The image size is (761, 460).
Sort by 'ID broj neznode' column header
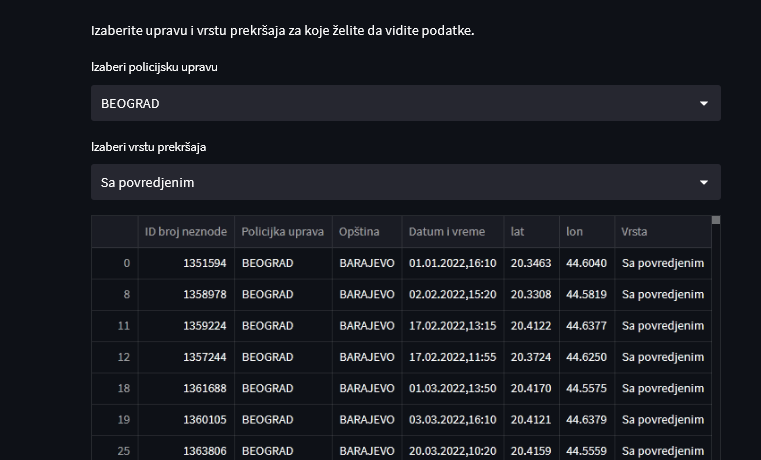[x=186, y=231]
